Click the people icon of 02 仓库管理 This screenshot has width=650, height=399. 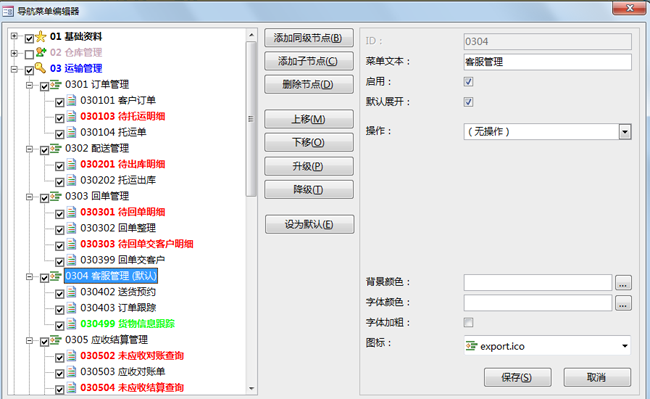click(x=40, y=53)
